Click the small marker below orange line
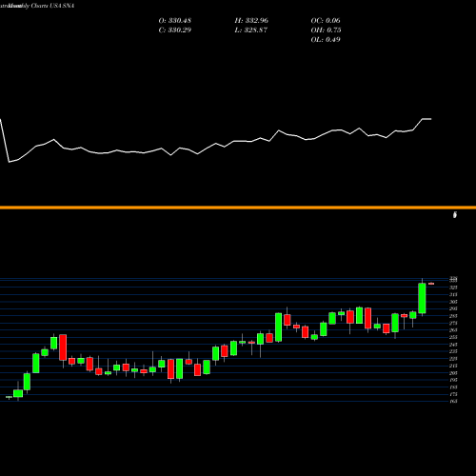Viewport: 476px width, 476px height. (455, 215)
